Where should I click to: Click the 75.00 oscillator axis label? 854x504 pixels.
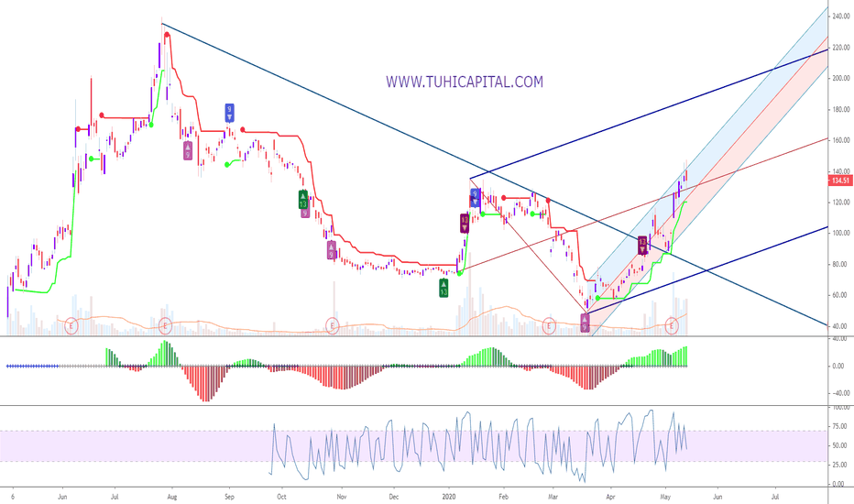tap(840, 427)
